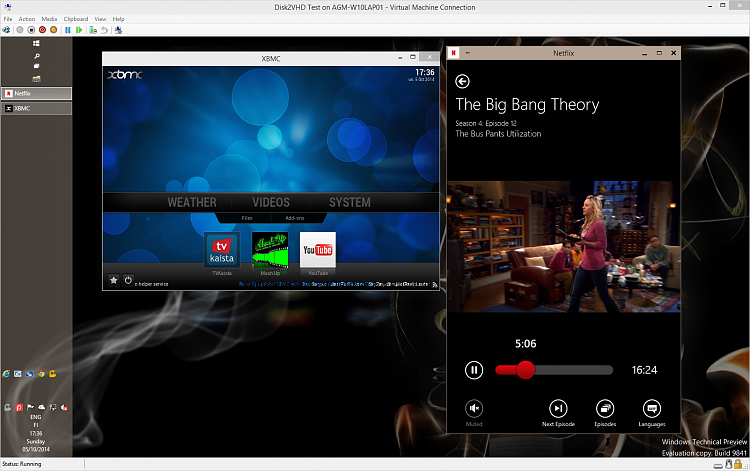
Task: Skip to Next Episode in Netflix
Action: click(558, 413)
